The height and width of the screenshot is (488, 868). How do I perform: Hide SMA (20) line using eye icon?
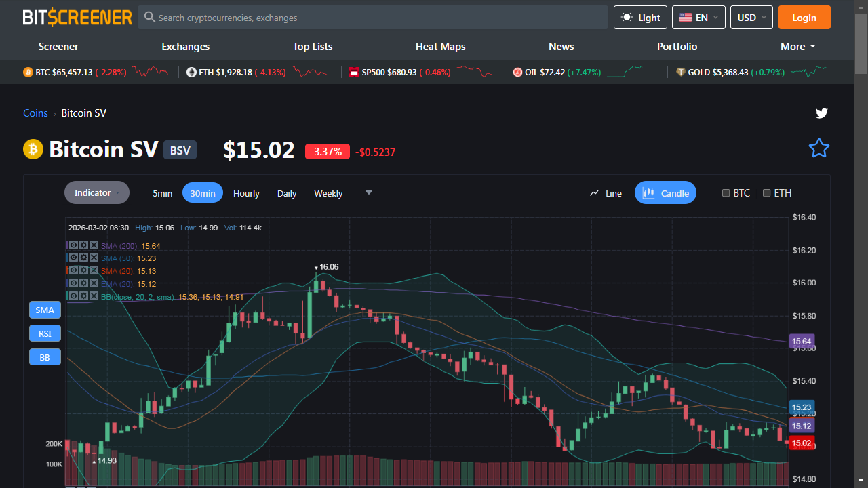[73, 270]
